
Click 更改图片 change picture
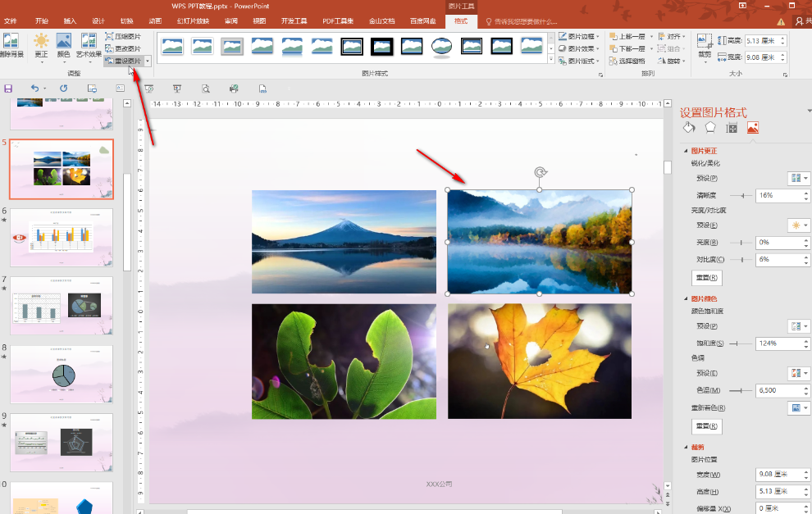[x=123, y=48]
